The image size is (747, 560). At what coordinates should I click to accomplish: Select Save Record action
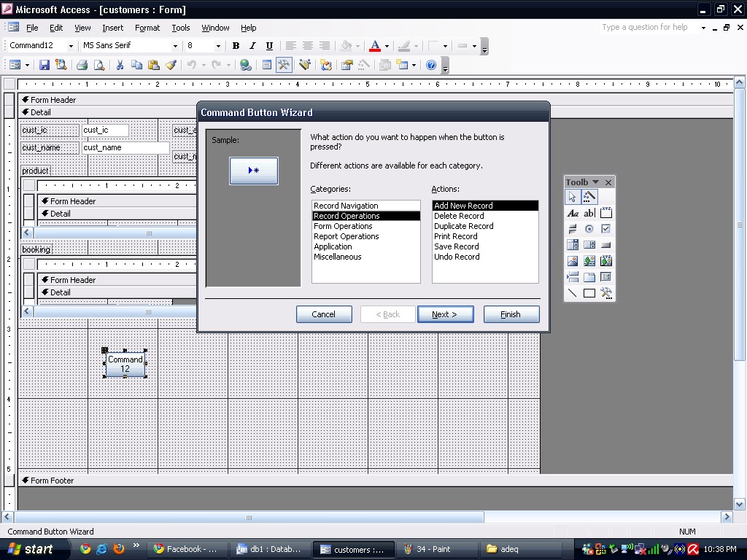pyautogui.click(x=485, y=246)
